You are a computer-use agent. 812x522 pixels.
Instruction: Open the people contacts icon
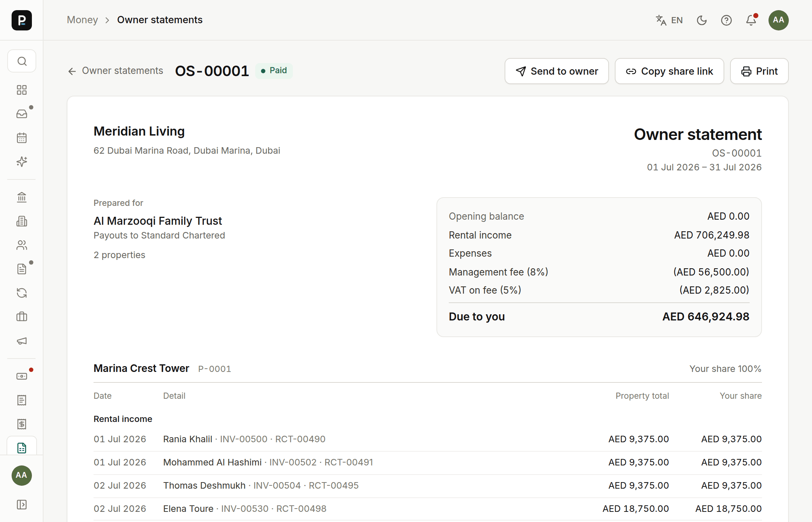[22, 245]
